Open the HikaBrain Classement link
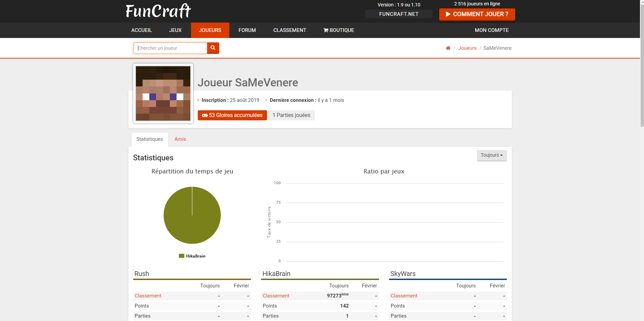 tap(276, 296)
